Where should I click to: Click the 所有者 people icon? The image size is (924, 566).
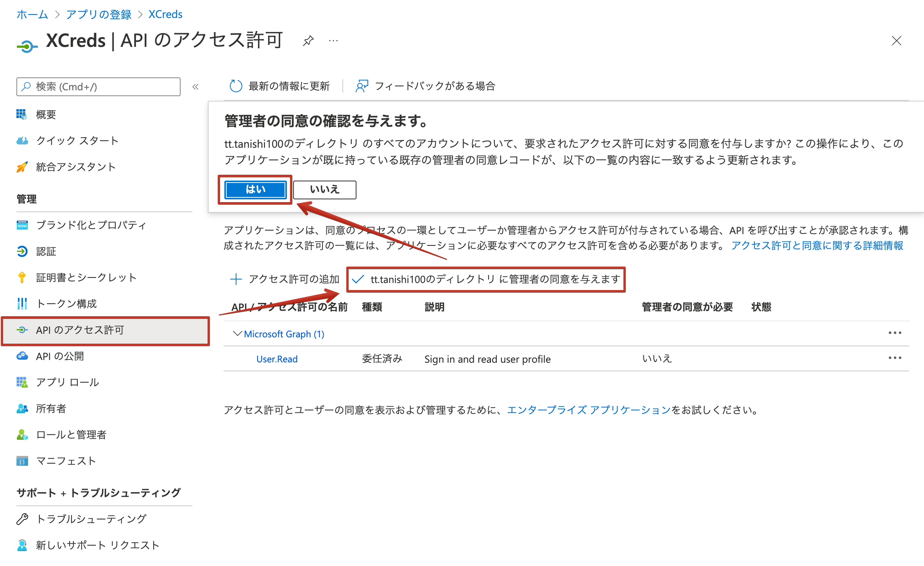click(22, 408)
